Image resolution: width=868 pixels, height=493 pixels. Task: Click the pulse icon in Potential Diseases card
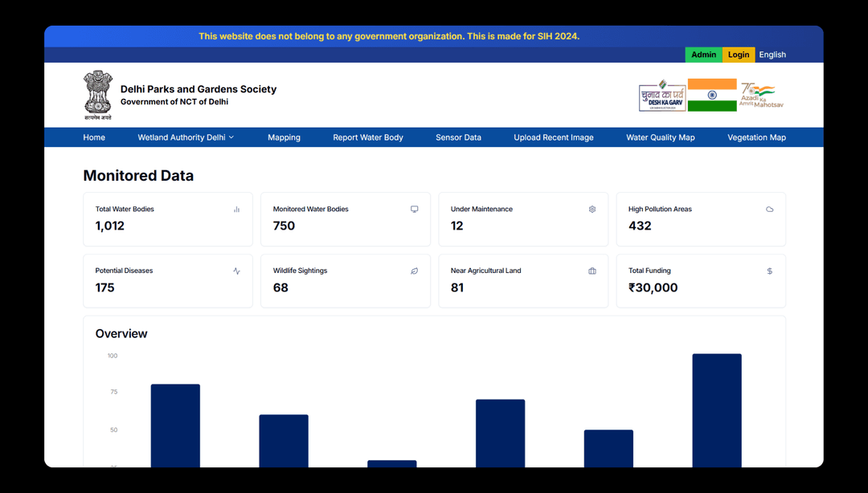tap(236, 271)
